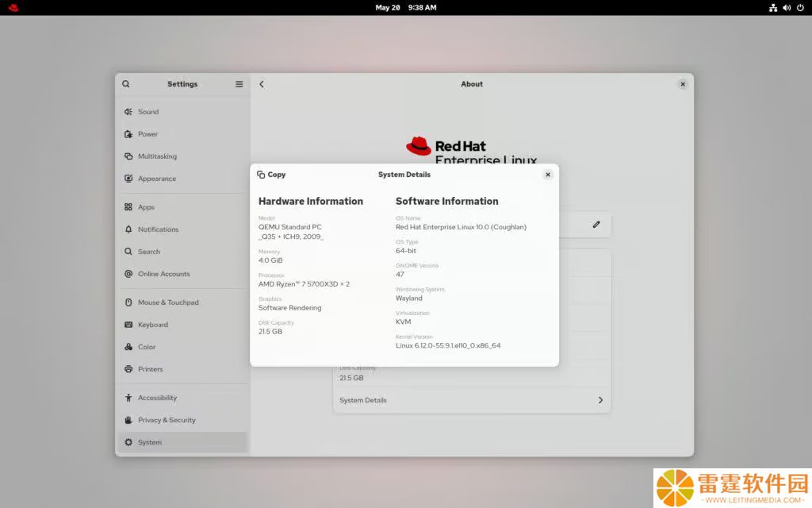Click the Keyboard icon in sidebar
The height and width of the screenshot is (508, 812).
(128, 325)
